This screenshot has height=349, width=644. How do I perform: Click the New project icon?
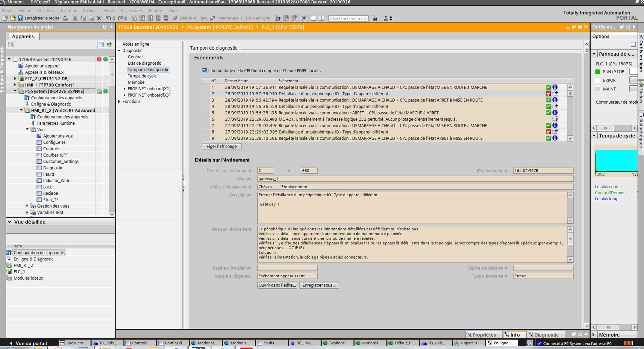(5, 18)
